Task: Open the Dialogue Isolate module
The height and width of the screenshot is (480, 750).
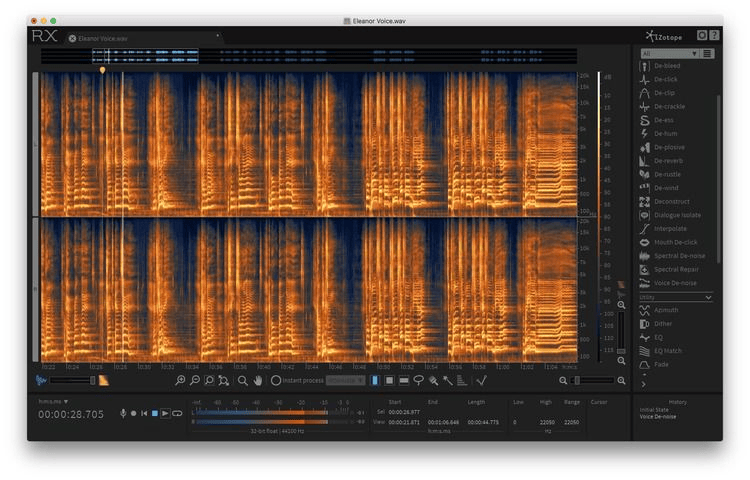Action: 677,215
